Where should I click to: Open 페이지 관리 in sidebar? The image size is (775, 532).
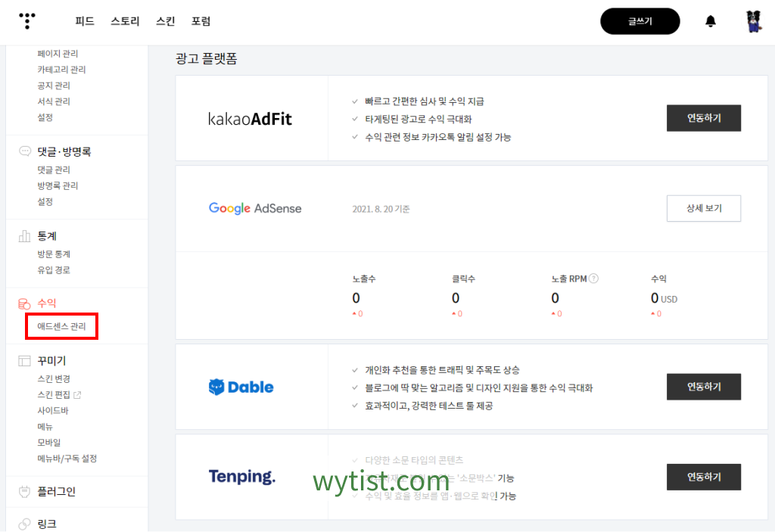pos(58,54)
